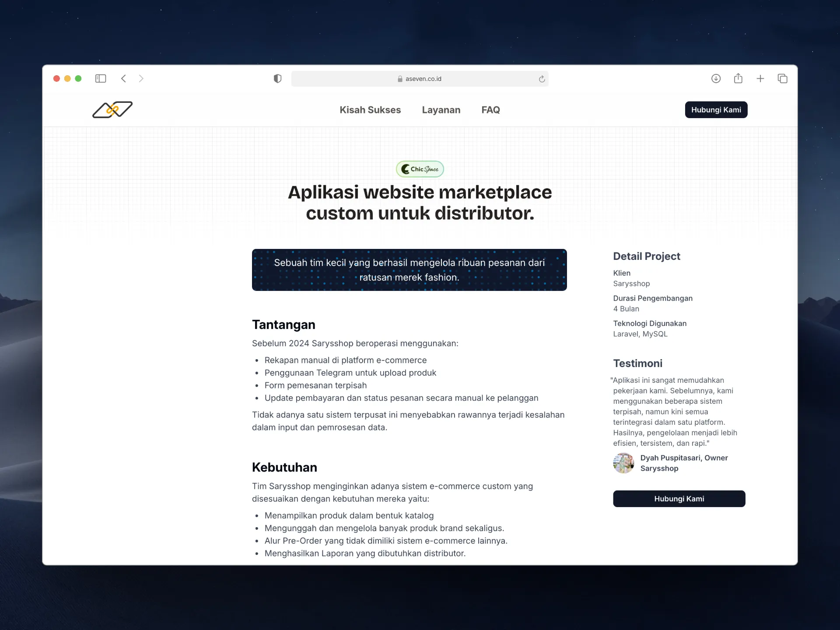Click the main page title heading
Screen dimensions: 840x630
420,203
